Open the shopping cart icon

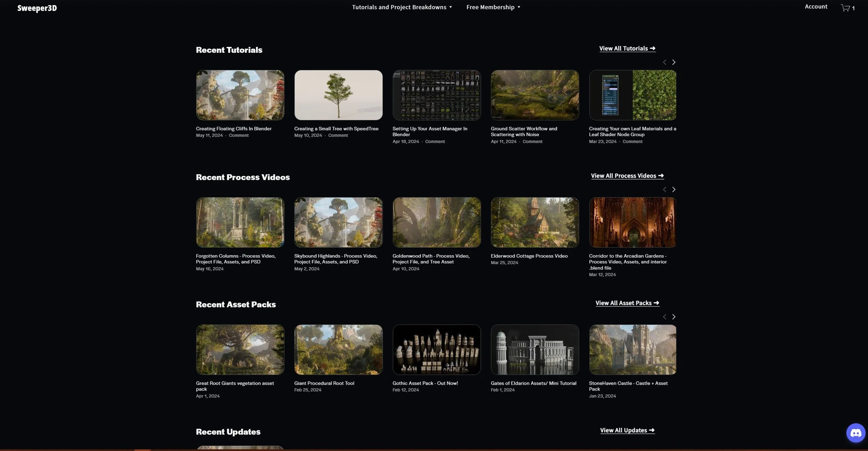pyautogui.click(x=845, y=8)
